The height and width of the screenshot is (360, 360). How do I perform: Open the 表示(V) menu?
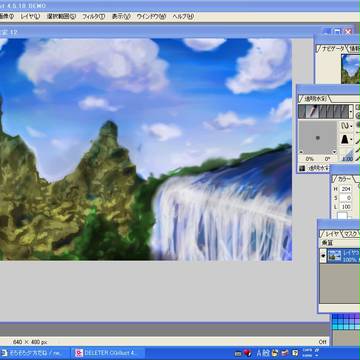tap(121, 16)
